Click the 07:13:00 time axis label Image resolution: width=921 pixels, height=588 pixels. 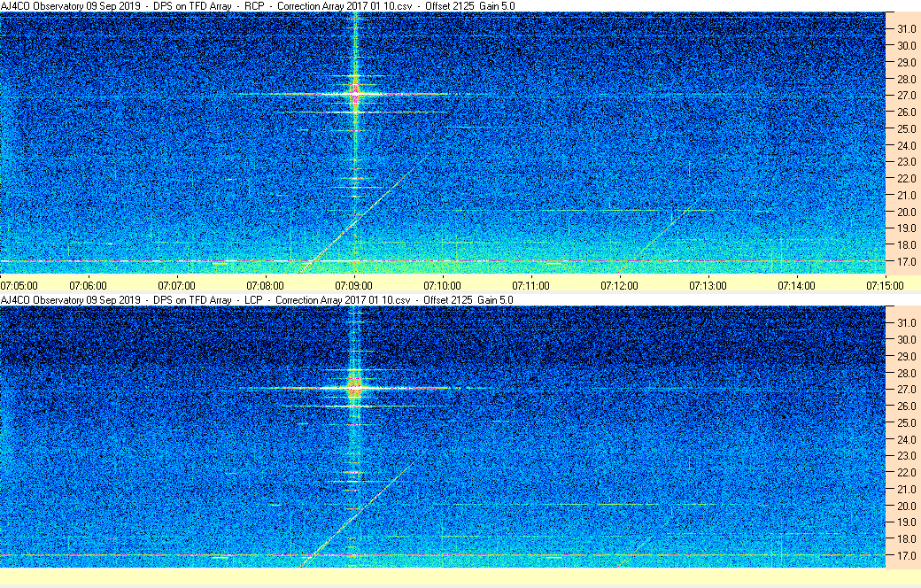(708, 286)
